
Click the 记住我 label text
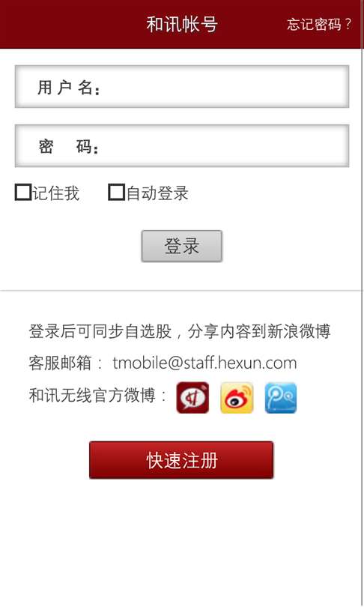(x=55, y=193)
